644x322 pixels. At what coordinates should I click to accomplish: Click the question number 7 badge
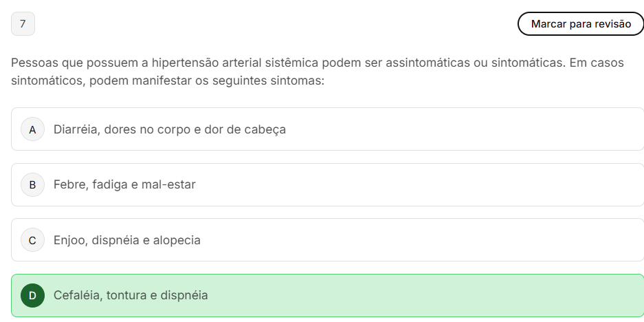23,24
